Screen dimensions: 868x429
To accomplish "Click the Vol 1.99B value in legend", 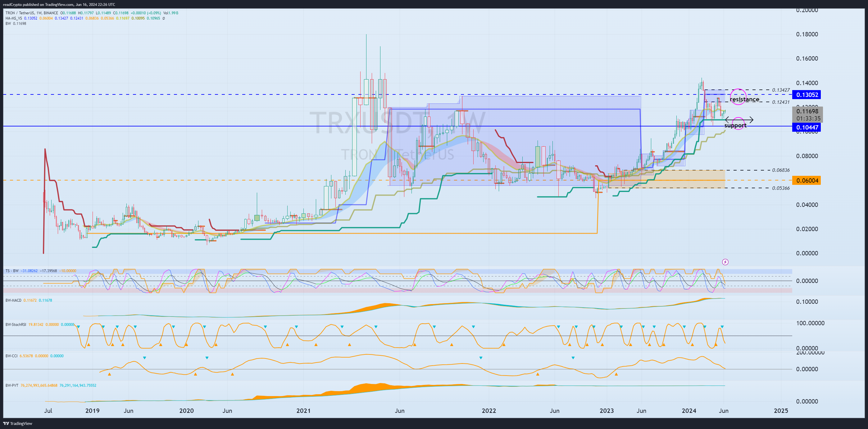I will pos(171,13).
